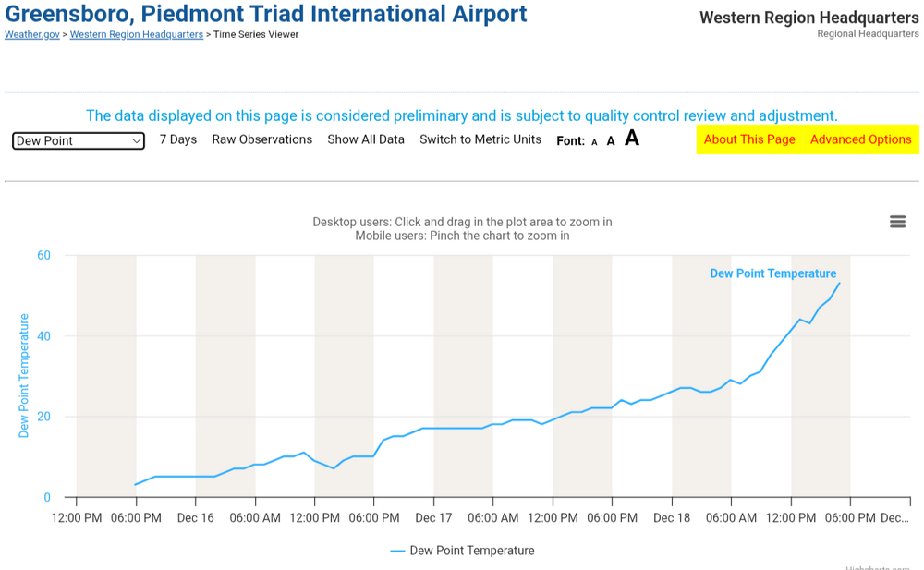Click the Dec 17 x-axis label
This screenshot has height=570, width=924.
(433, 518)
